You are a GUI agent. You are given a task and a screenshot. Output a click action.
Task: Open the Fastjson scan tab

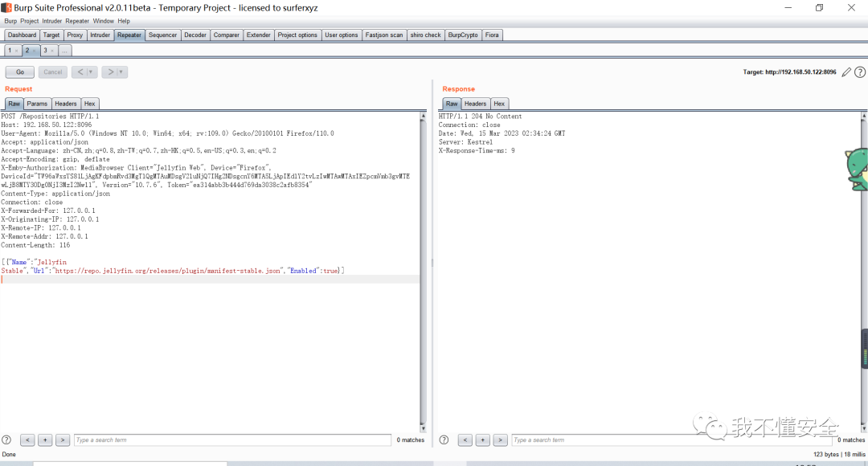click(384, 35)
